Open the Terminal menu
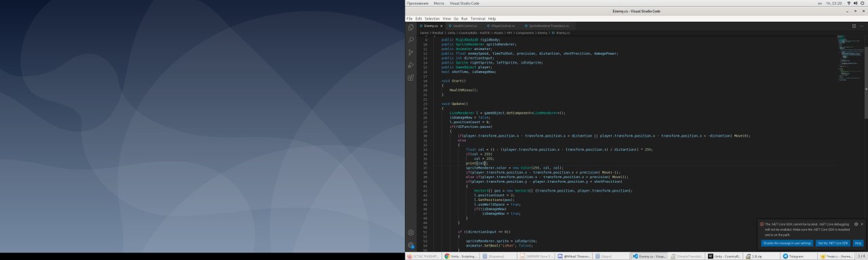This screenshot has height=260, width=868. coord(478,18)
